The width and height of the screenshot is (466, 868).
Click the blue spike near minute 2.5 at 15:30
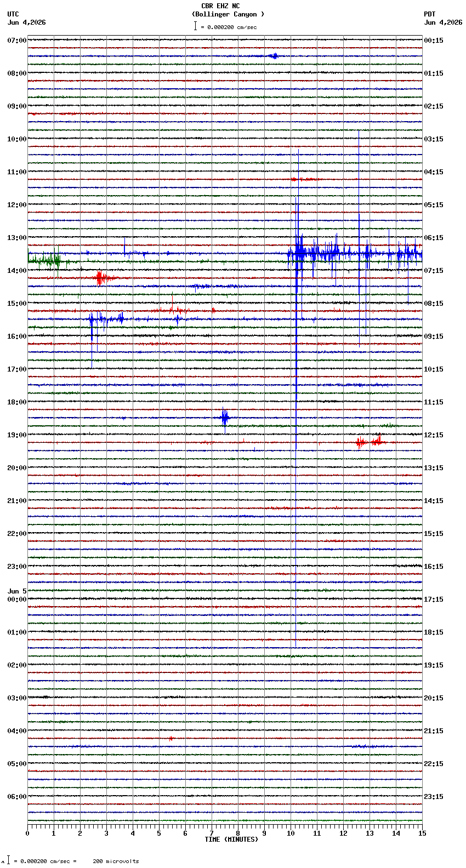pyautogui.click(x=92, y=323)
